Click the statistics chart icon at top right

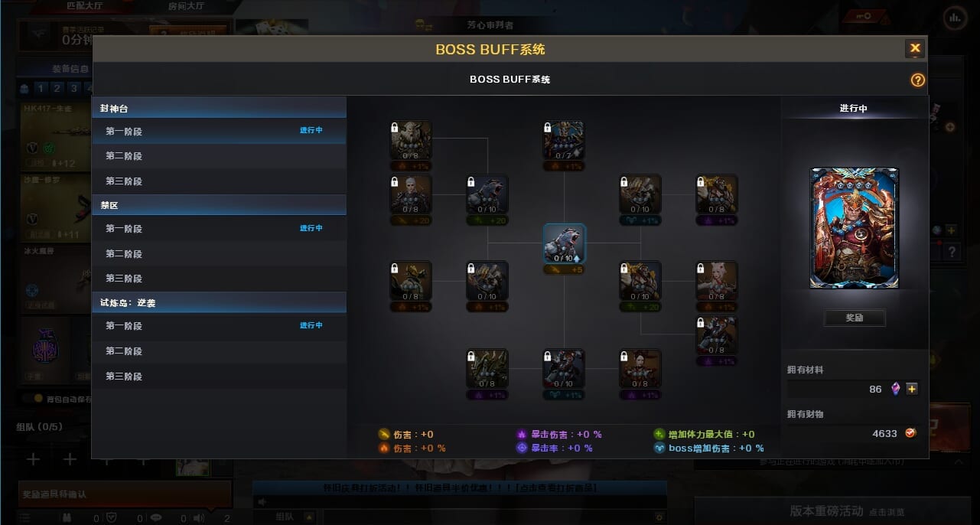click(954, 16)
